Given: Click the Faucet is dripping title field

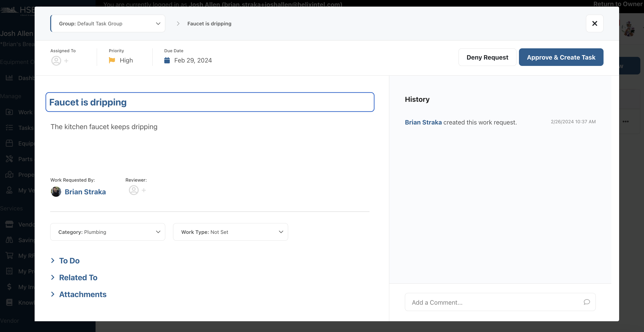Looking at the screenshot, I should click(210, 102).
